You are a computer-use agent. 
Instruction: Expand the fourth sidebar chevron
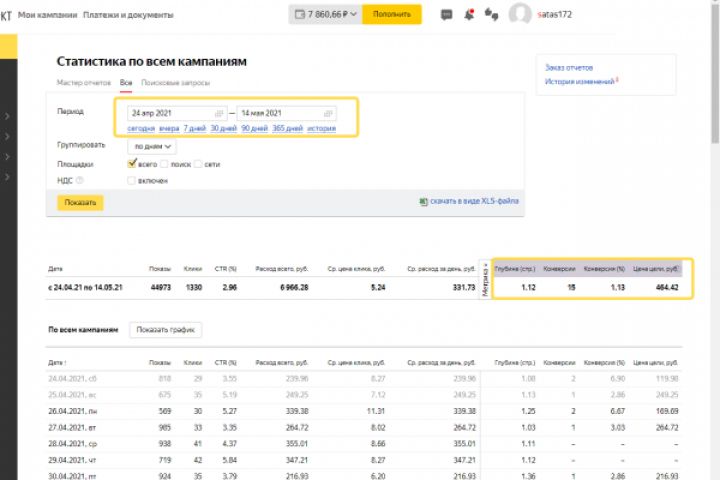[7, 177]
